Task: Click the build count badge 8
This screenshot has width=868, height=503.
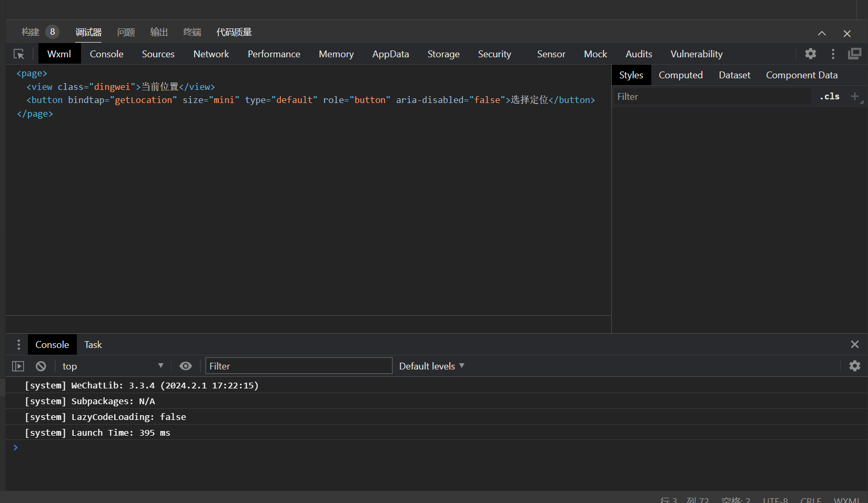Action: point(52,32)
